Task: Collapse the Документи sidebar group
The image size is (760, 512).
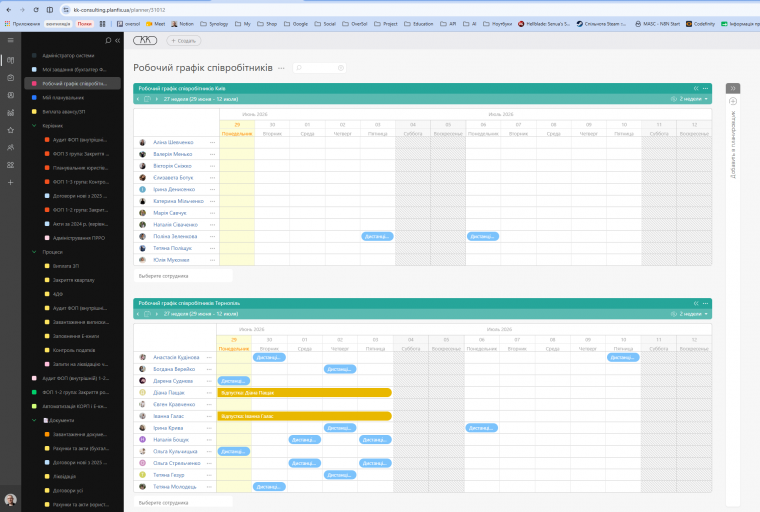Action: 34,420
